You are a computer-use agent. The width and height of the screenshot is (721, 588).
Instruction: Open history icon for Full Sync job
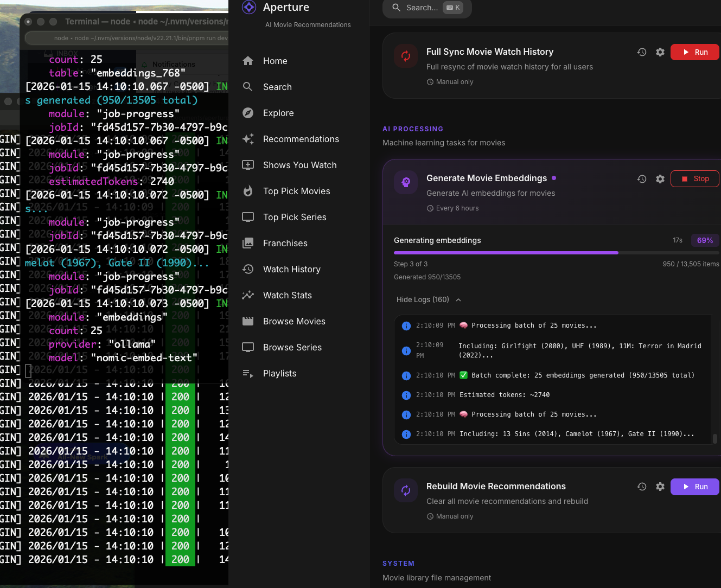click(x=642, y=52)
